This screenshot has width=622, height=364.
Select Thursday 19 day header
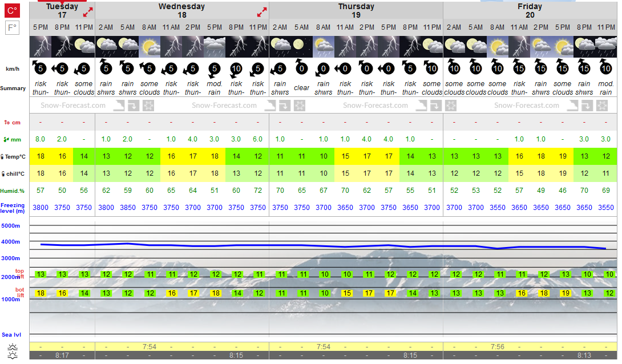356,11
